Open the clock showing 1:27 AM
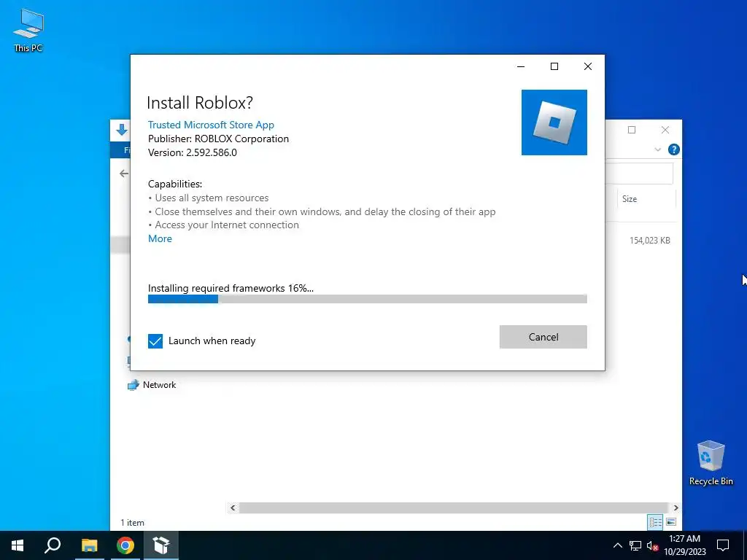The image size is (747, 560). tap(684, 545)
